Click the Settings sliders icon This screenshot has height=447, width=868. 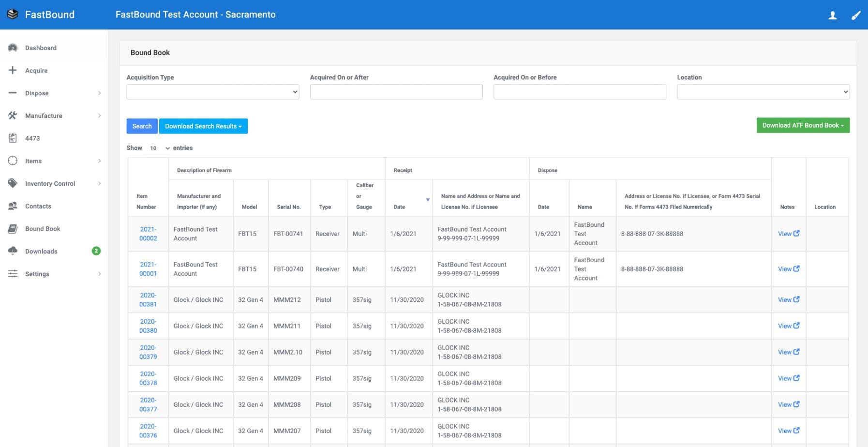click(x=13, y=274)
